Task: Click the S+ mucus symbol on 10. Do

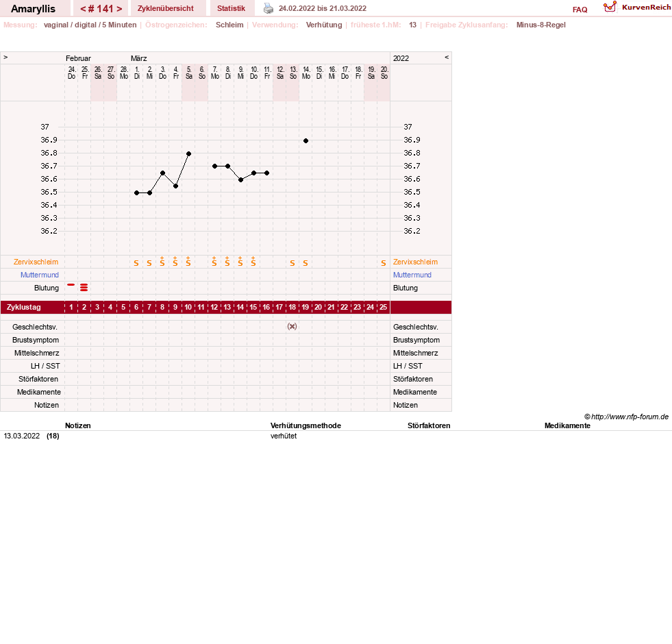Action: 253,262
